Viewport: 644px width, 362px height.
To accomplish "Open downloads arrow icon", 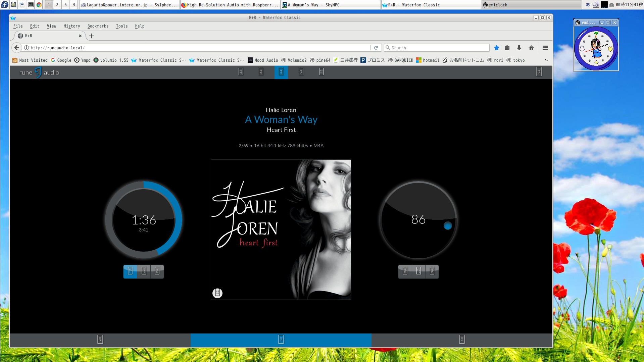I will pyautogui.click(x=519, y=48).
